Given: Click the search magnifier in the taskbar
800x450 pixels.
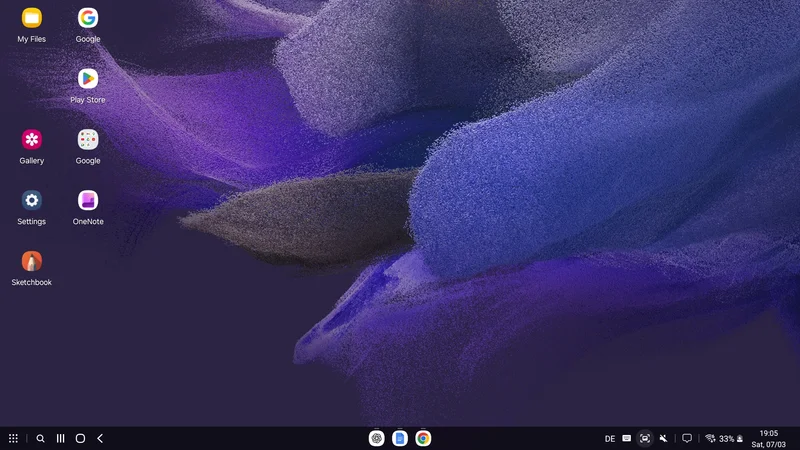Looking at the screenshot, I should click(x=40, y=438).
